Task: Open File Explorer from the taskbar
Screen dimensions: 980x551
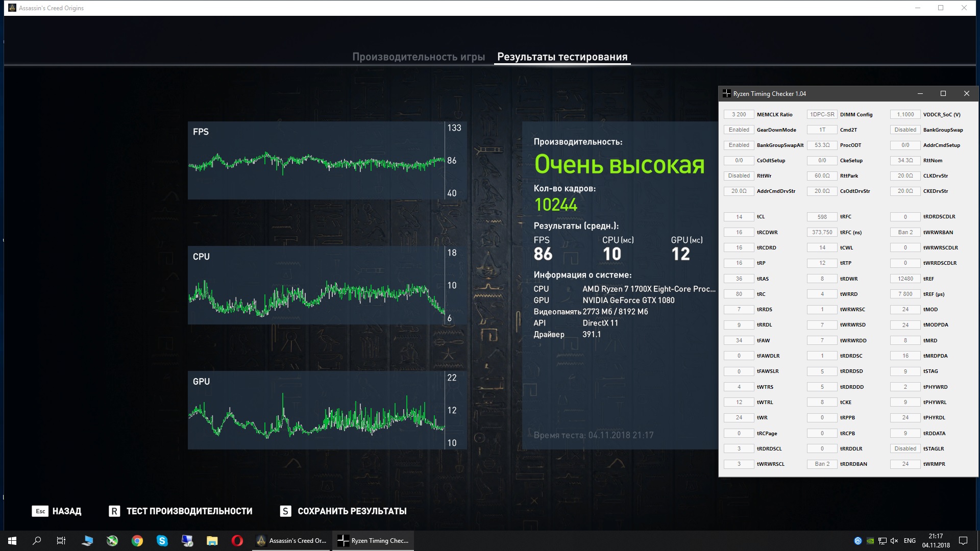Action: pos(212,541)
